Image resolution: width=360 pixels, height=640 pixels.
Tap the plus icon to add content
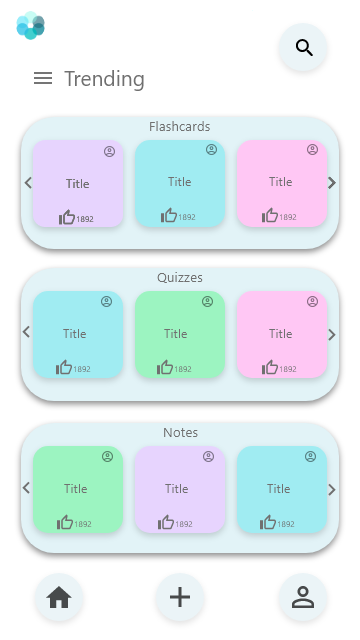180,598
